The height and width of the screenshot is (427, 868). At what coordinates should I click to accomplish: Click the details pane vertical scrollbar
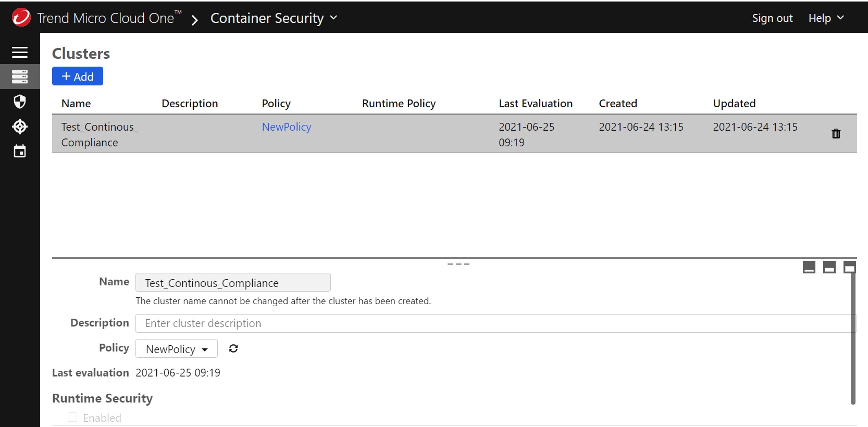pos(853,338)
